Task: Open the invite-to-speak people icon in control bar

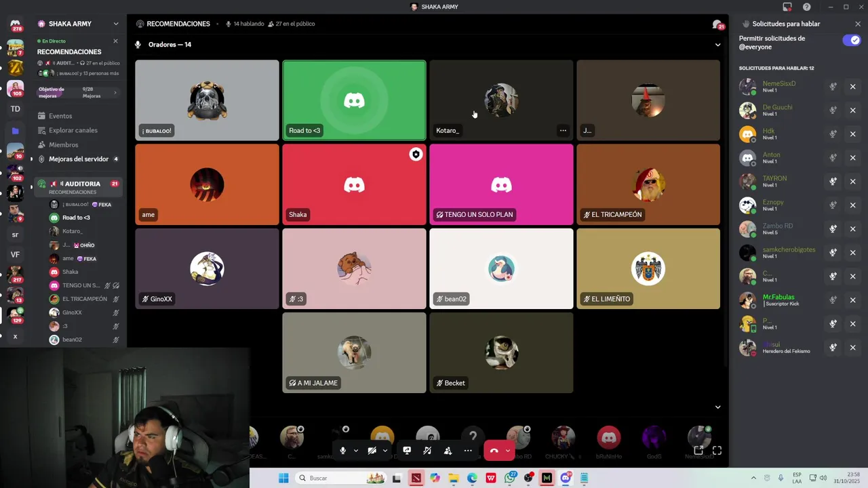Action: click(448, 451)
